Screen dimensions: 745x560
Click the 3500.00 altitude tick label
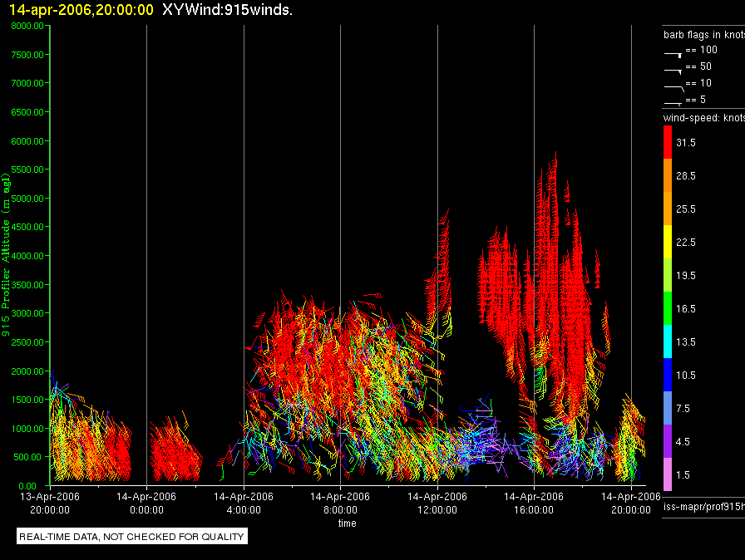coord(27,285)
